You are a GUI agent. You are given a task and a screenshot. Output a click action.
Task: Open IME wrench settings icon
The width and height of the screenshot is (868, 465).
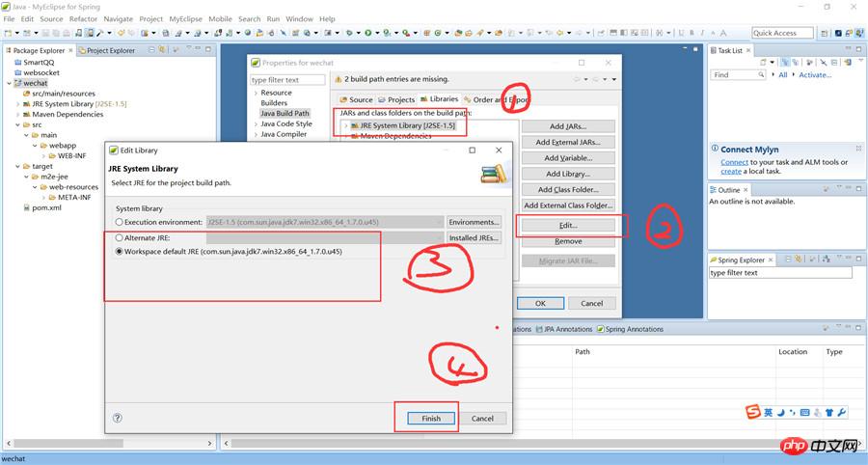point(841,412)
